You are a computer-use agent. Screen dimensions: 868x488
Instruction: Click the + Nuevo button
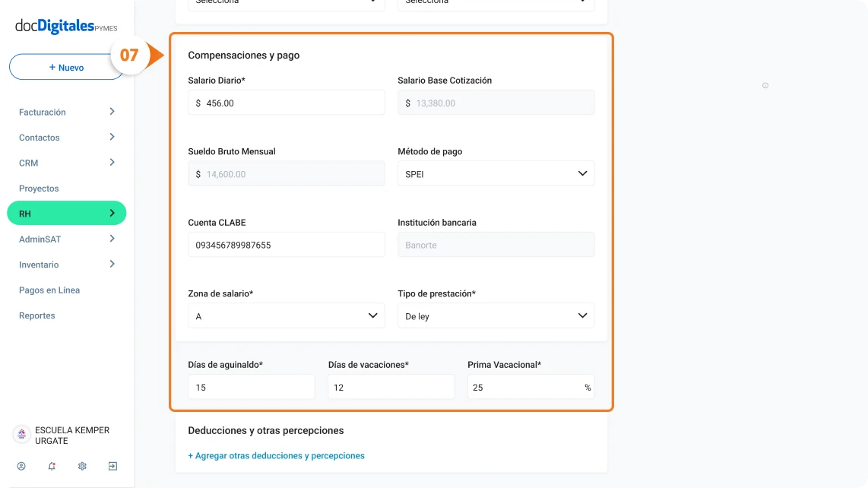tap(66, 67)
